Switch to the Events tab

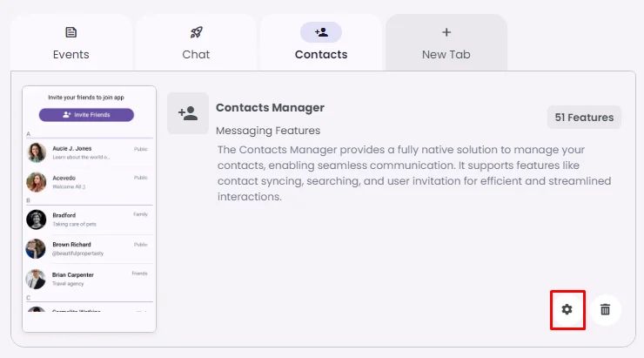pyautogui.click(x=71, y=54)
